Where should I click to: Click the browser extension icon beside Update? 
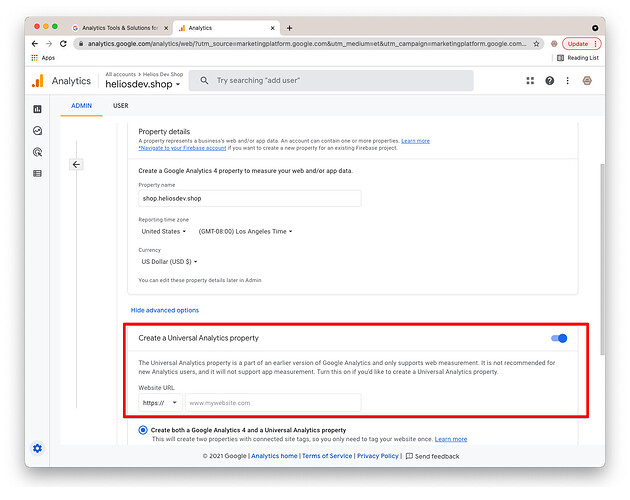tap(554, 44)
